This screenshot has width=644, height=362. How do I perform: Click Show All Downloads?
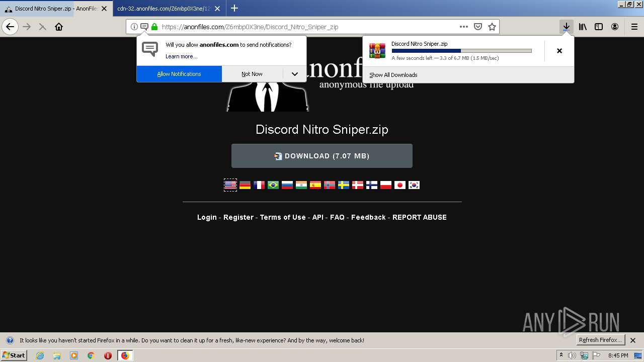[x=393, y=75]
